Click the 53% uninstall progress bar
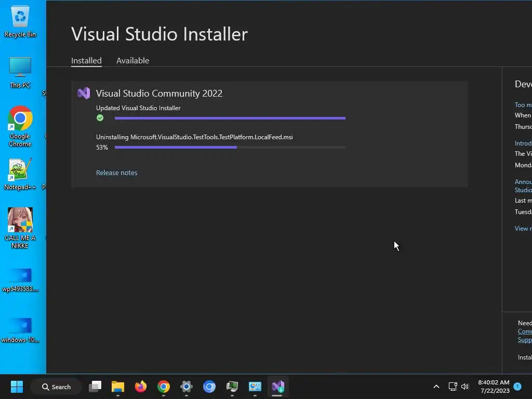This screenshot has height=399, width=532. 230,147
